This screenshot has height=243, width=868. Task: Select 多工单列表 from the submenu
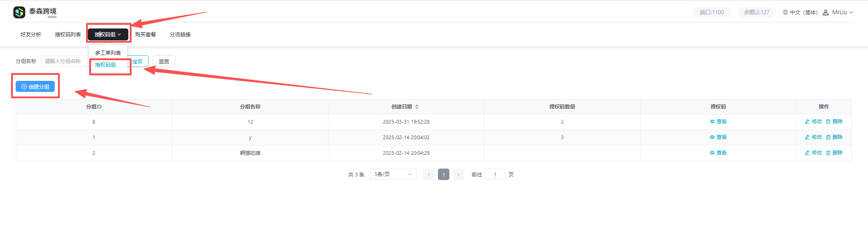108,53
